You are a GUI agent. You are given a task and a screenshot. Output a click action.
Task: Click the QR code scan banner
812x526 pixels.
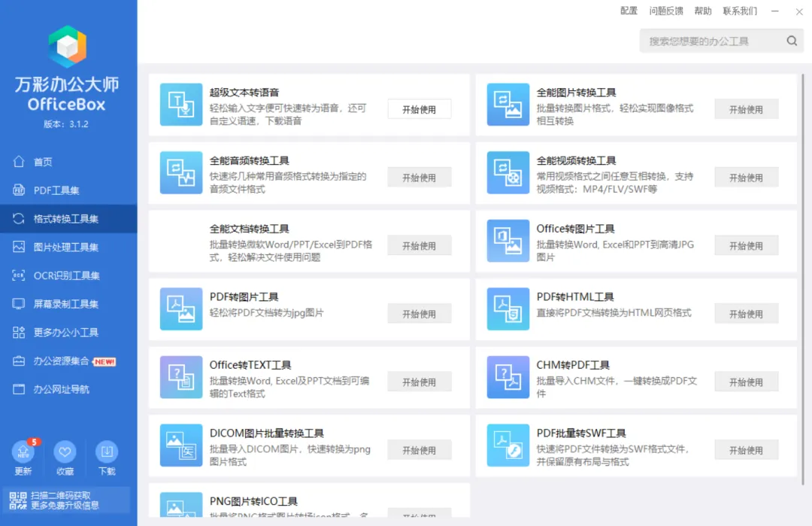pyautogui.click(x=65, y=500)
